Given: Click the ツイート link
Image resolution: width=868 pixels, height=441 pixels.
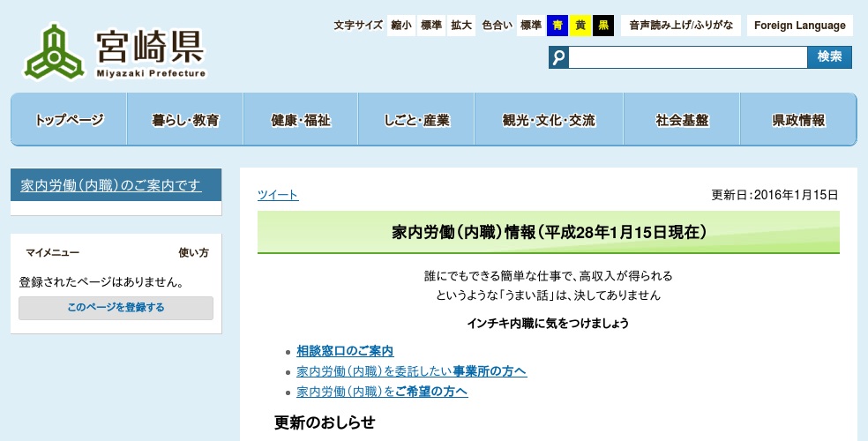Looking at the screenshot, I should (278, 195).
